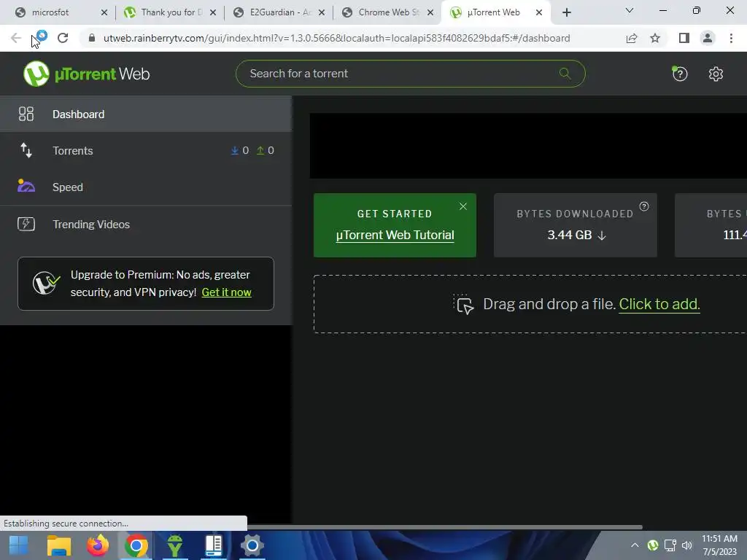Click the Trending Videos lightning icon
Viewport: 747px width, 560px height.
tap(26, 224)
